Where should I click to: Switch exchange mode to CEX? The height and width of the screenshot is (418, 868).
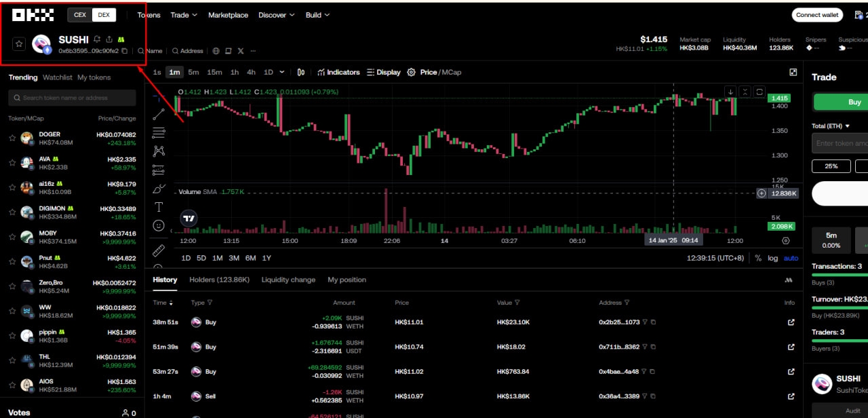(x=80, y=15)
